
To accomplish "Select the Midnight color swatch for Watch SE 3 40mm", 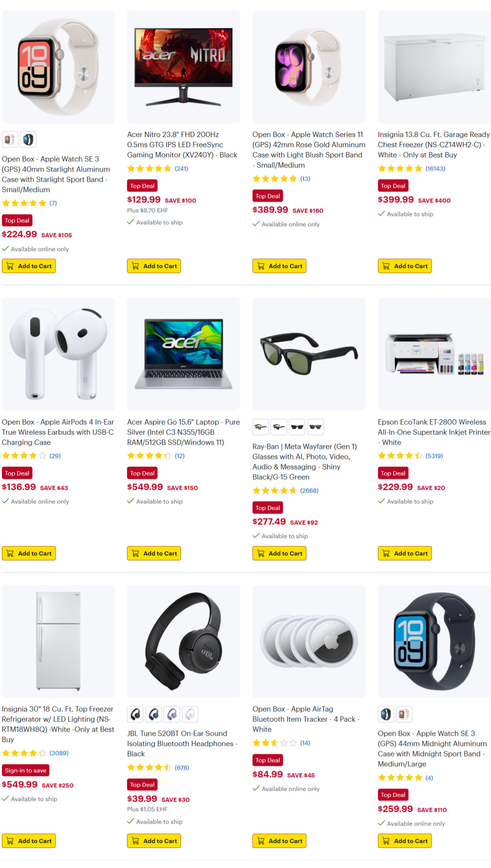I will (28, 140).
